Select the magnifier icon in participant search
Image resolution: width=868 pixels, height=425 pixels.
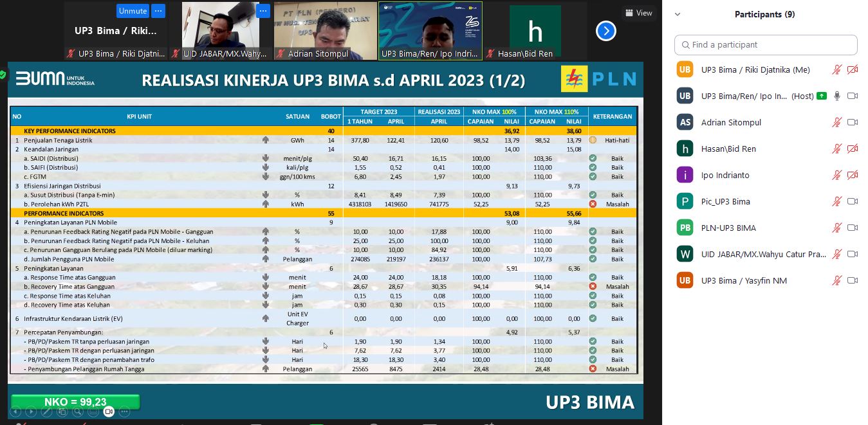pyautogui.click(x=685, y=45)
